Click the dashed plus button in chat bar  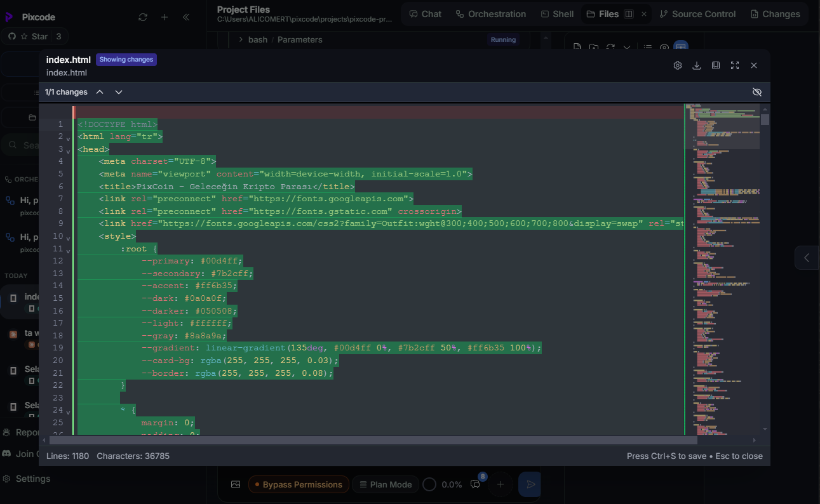coord(500,484)
